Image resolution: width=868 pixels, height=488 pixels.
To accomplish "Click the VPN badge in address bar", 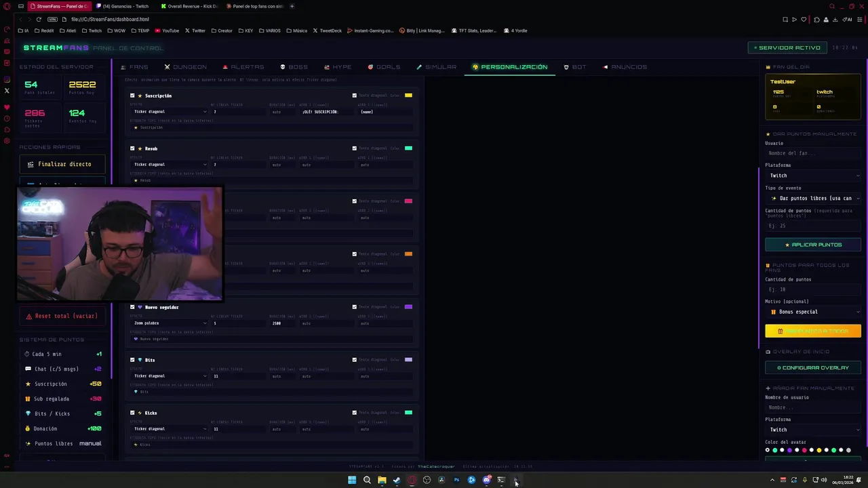I will tap(52, 20).
